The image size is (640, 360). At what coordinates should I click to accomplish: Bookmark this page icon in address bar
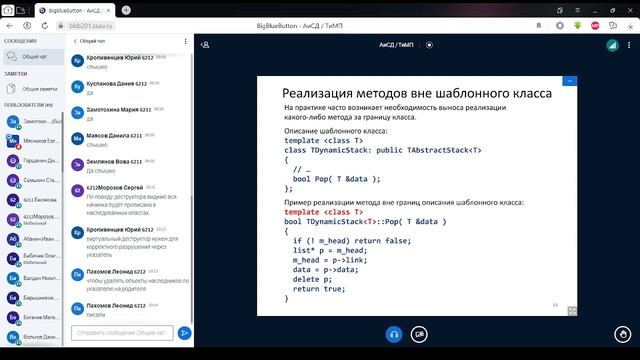coord(539,25)
